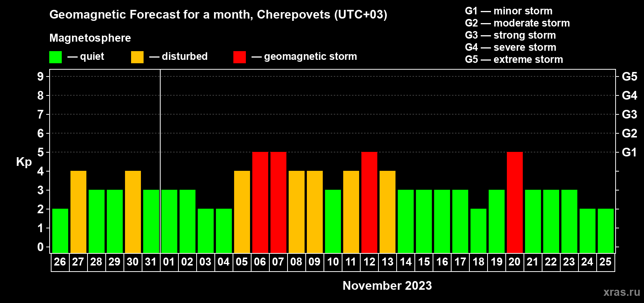Click the orange bar for day 08

(x=297, y=212)
